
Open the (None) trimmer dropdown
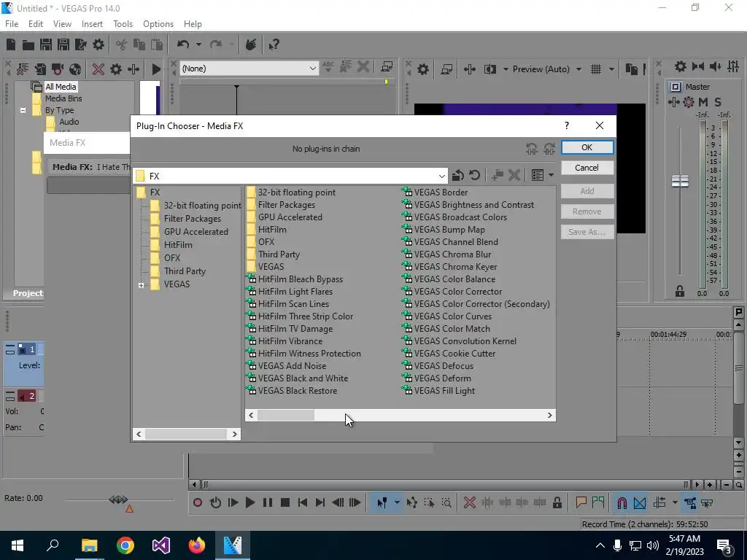[312, 69]
